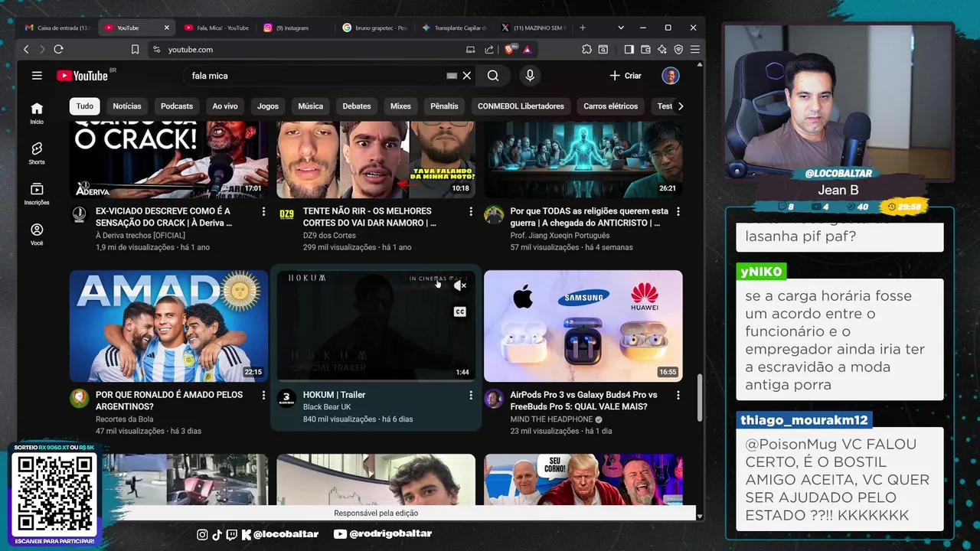Toggle captions on HOKUM trailer preview
This screenshot has height=551, width=980.
point(459,311)
